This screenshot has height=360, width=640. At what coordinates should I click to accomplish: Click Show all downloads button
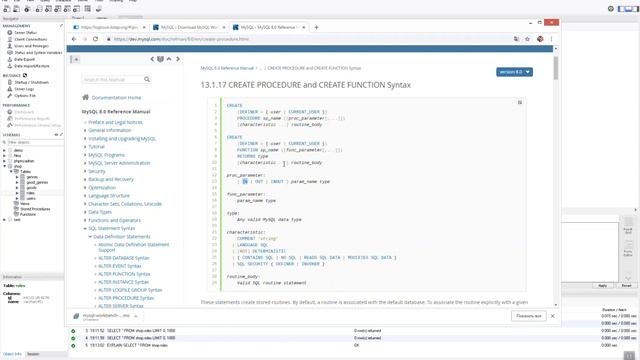pyautogui.click(x=529, y=316)
